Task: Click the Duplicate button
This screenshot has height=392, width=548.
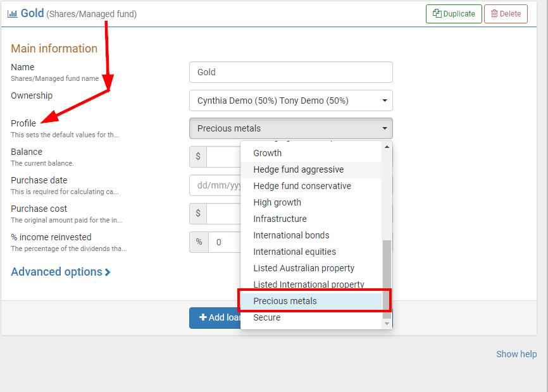Action: [x=454, y=14]
